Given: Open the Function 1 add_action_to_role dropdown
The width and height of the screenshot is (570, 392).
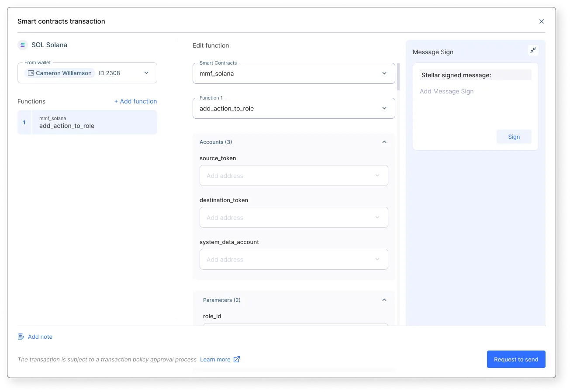Looking at the screenshot, I should point(294,108).
